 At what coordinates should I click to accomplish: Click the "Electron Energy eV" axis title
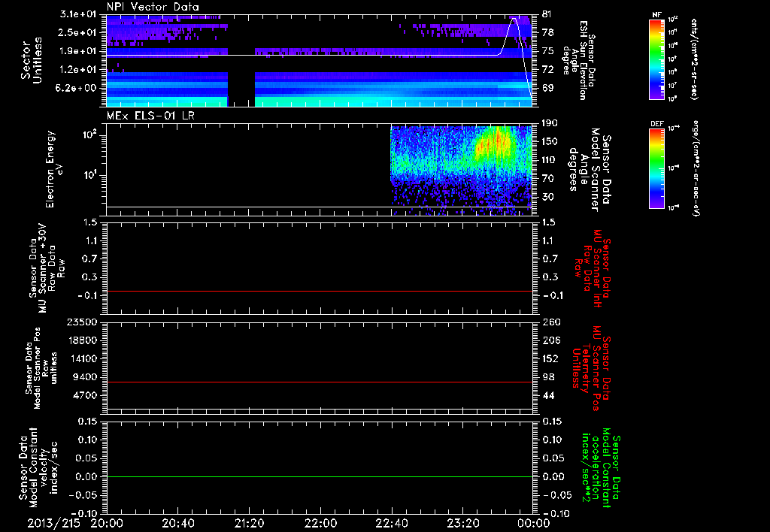[x=55, y=169]
